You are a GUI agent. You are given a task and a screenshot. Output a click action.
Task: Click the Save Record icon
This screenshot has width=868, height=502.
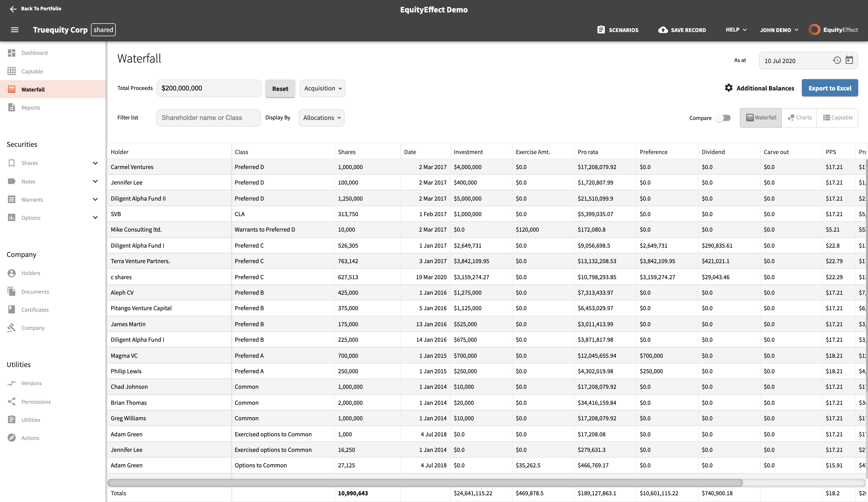pos(663,30)
